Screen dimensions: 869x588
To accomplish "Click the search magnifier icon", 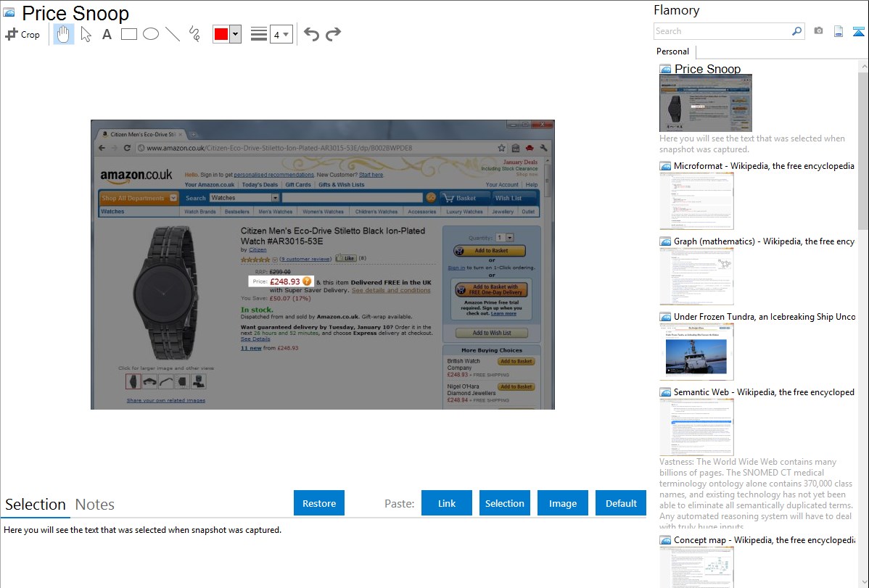I will point(797,31).
